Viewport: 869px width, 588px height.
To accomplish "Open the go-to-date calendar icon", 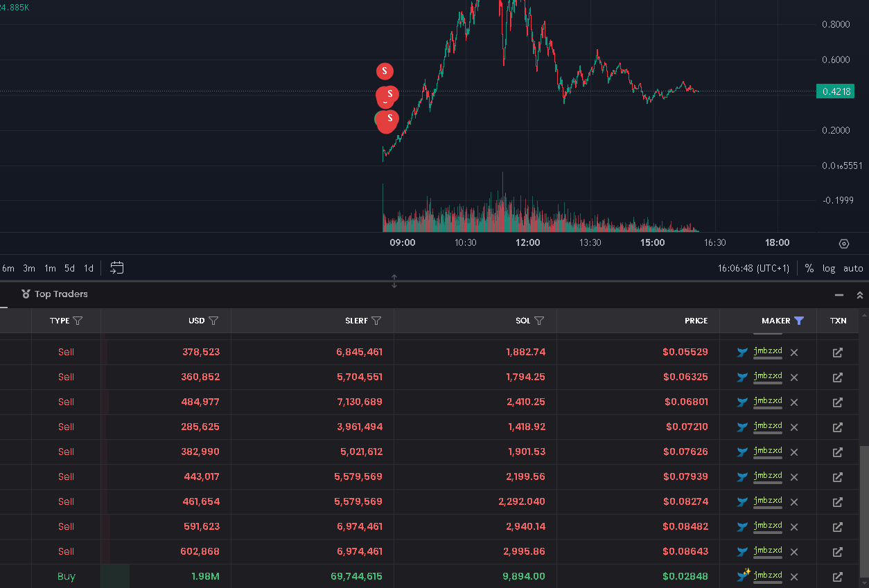I will (x=117, y=267).
